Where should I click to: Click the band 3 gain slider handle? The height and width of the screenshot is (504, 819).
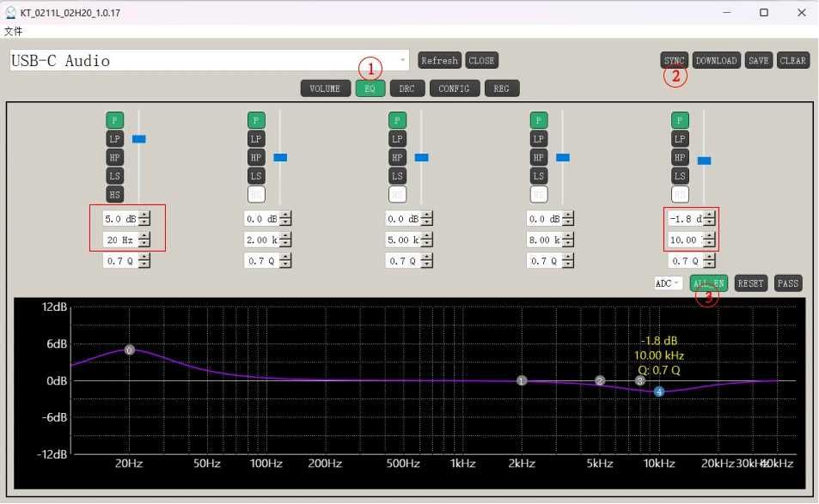click(421, 158)
